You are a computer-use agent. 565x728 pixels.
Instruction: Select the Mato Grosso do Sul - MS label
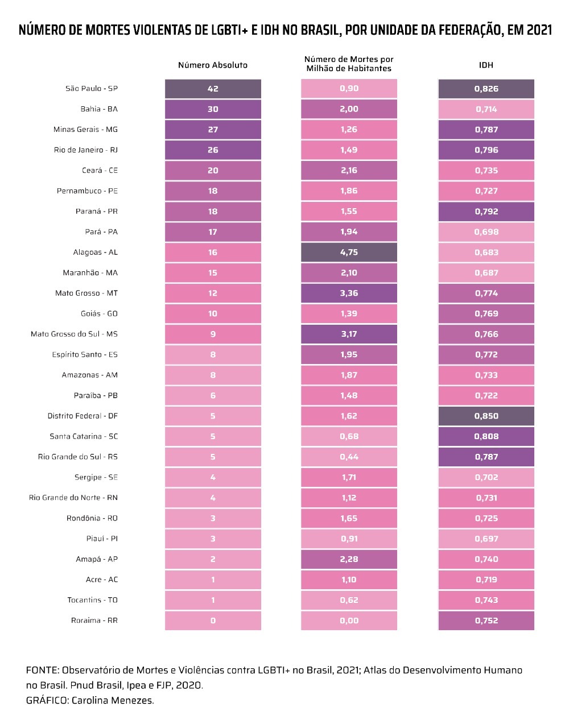point(74,334)
